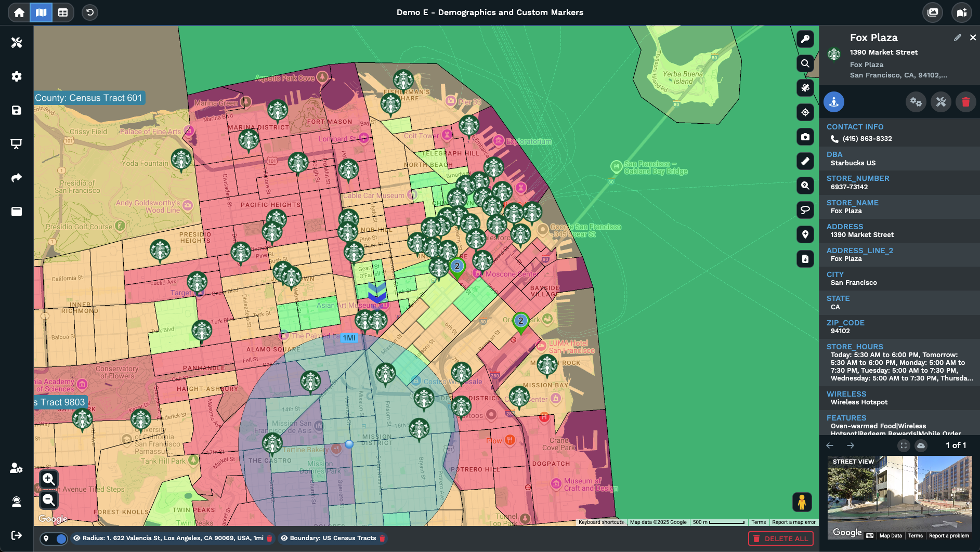Viewport: 980px width, 552px height.
Task: Go to next image with right arrow
Action: [851, 445]
